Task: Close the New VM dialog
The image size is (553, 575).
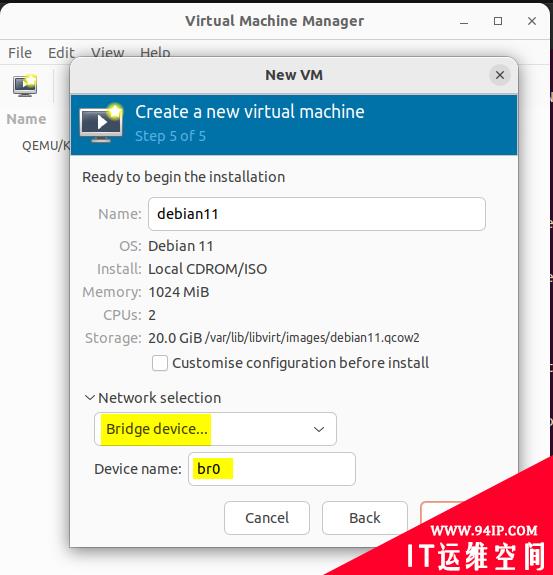Action: click(499, 75)
